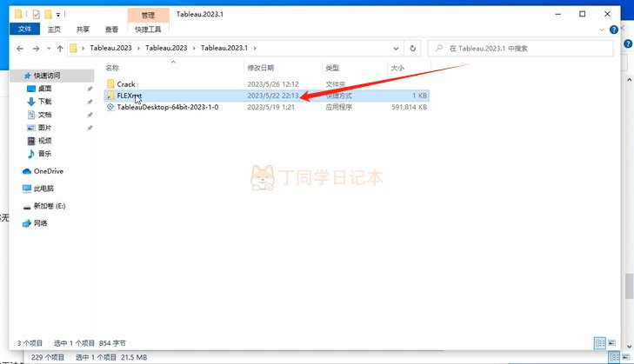Go back with the back arrow
The height and width of the screenshot is (364, 634).
20,49
